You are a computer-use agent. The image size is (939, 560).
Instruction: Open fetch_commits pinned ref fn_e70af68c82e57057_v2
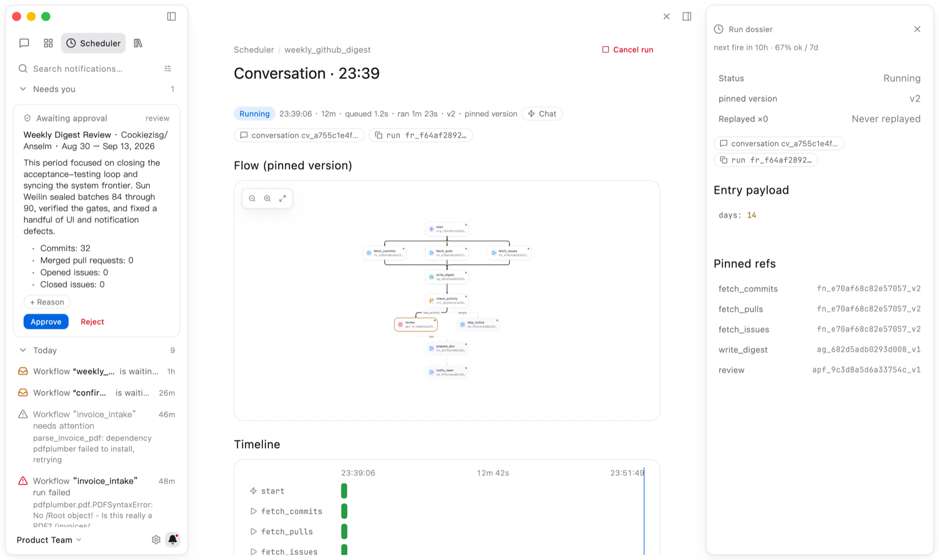coord(869,289)
